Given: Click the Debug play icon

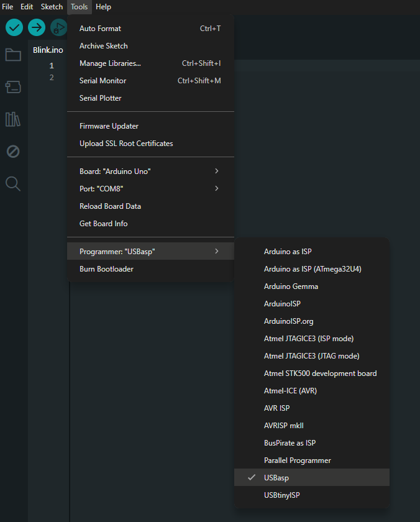Looking at the screenshot, I should [58, 27].
